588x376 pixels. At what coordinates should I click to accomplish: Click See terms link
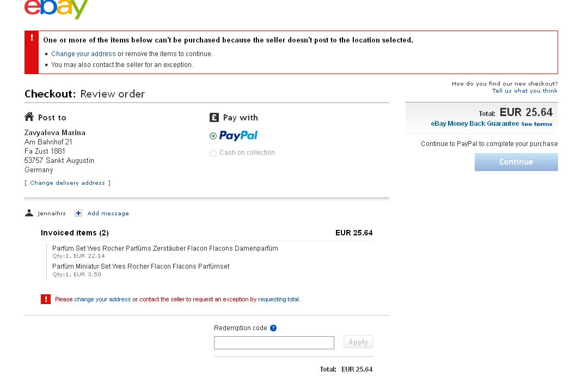coord(536,124)
